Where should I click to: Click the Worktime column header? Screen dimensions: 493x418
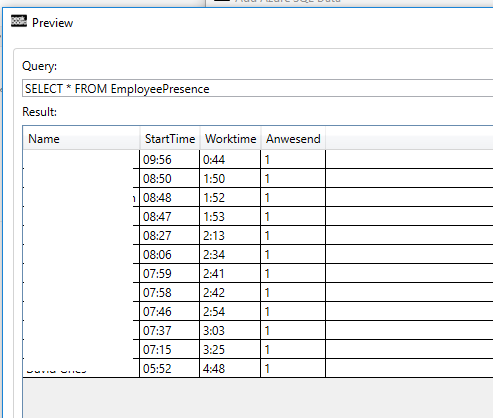(x=230, y=139)
